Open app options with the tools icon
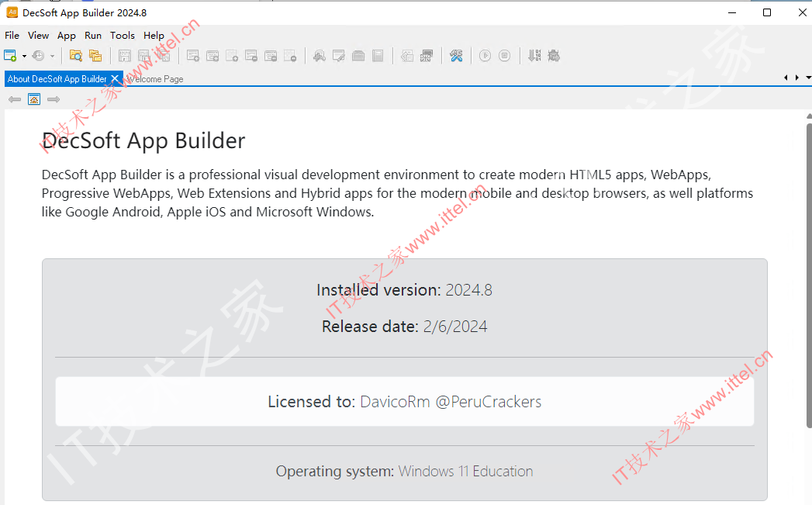812x505 pixels. 456,55
